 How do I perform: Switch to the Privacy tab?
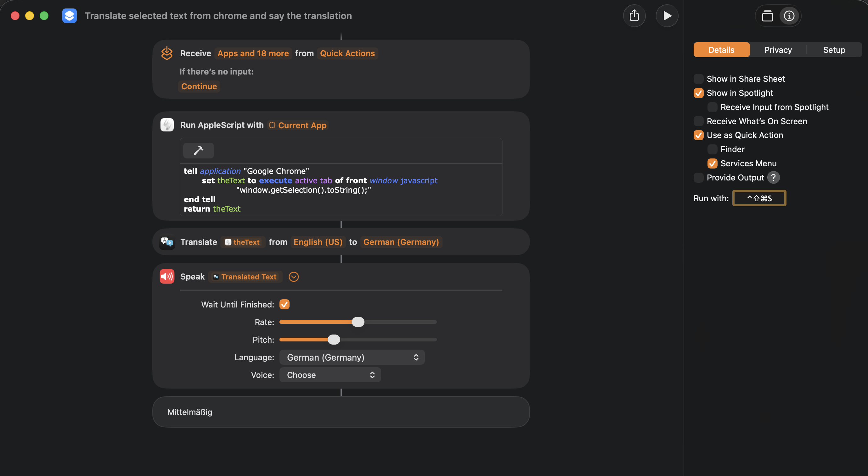(x=777, y=49)
